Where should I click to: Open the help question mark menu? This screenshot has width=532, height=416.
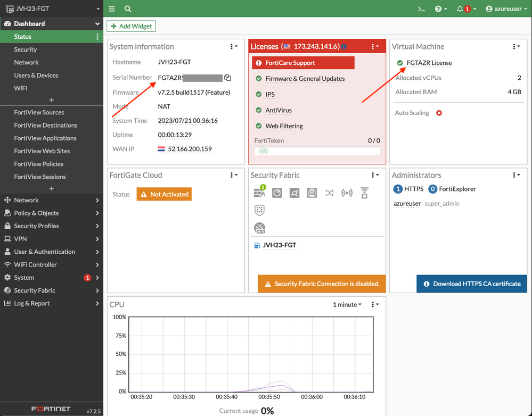441,9
